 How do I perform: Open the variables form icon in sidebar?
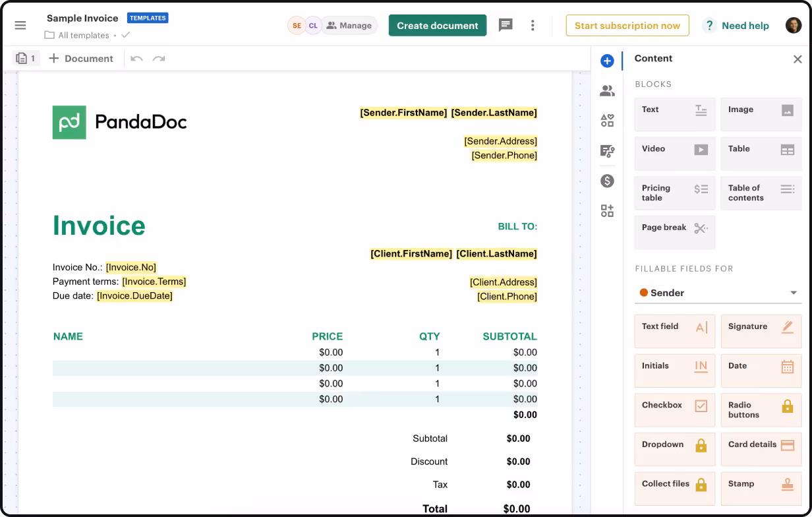pos(607,151)
